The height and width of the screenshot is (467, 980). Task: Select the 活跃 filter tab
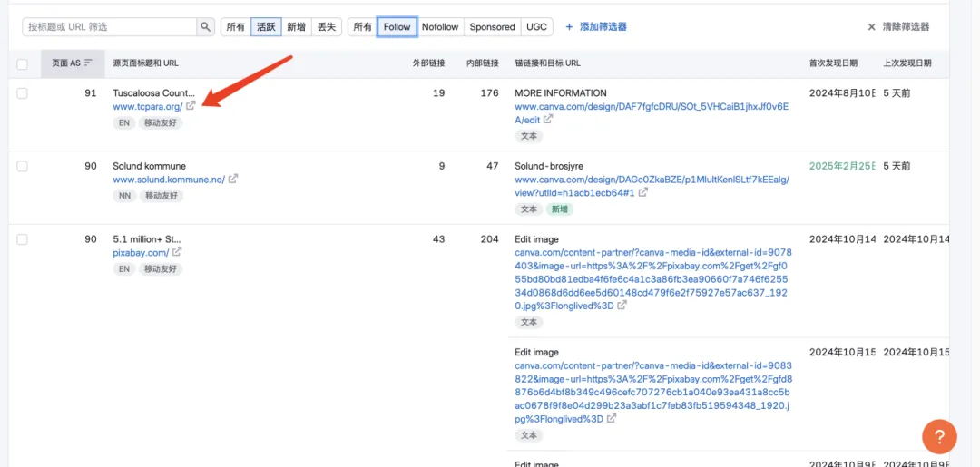pyautogui.click(x=266, y=27)
